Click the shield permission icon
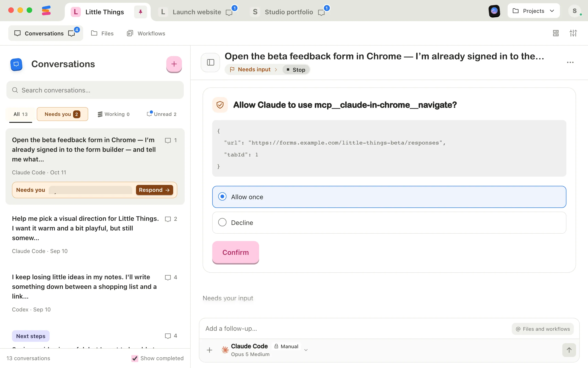The width and height of the screenshot is (588, 368). pos(220,105)
